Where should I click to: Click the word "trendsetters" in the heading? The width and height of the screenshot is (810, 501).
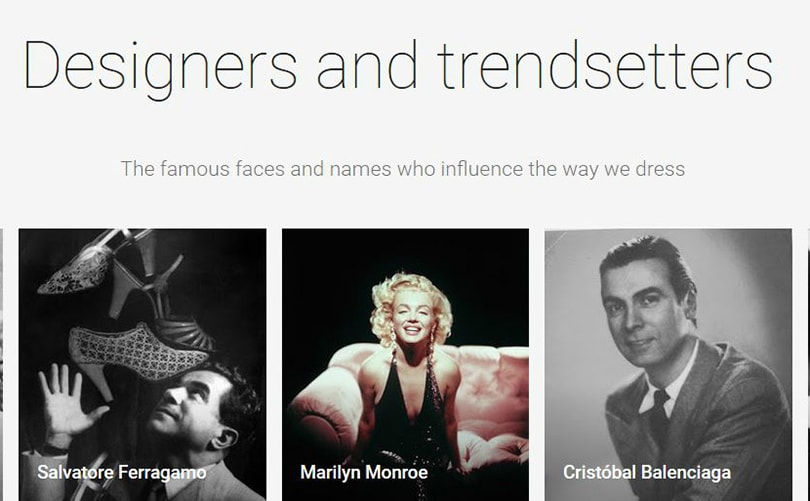click(x=605, y=65)
